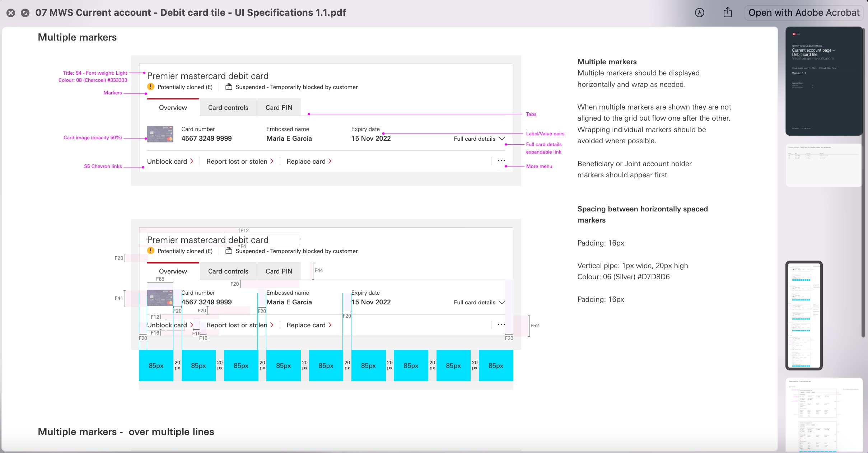The width and height of the screenshot is (868, 453).
Task: Click the F65 label under the Overview tab
Action: click(160, 279)
